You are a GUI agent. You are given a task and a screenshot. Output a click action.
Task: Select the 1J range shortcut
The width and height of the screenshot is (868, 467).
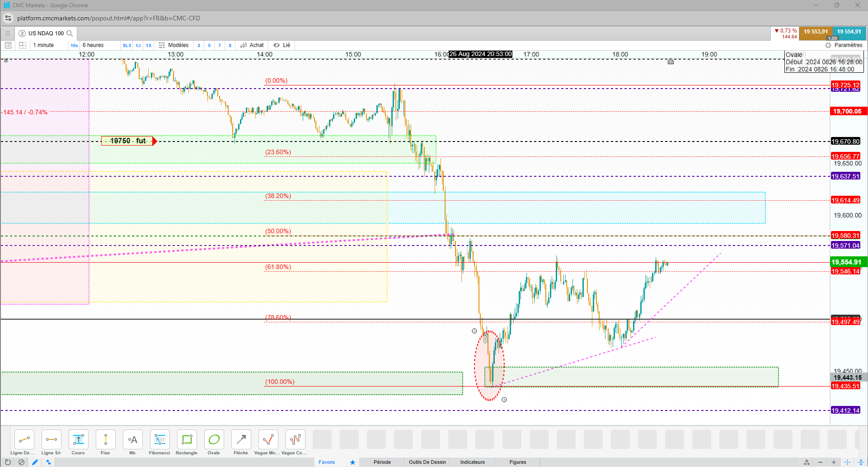click(x=138, y=45)
